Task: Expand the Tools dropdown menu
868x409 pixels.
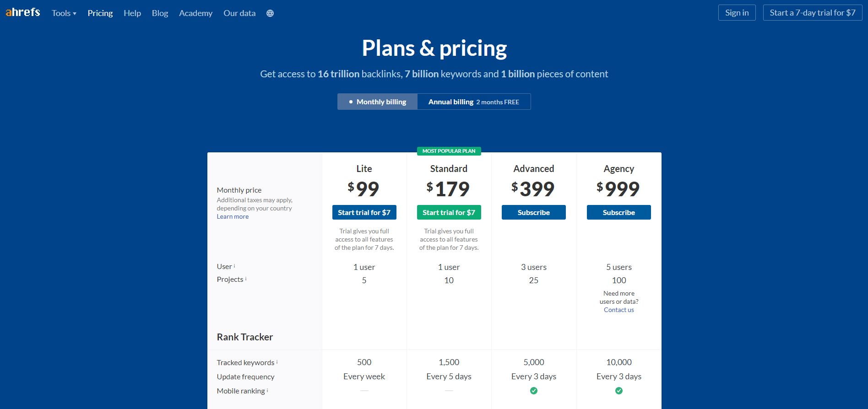Action: coord(64,13)
